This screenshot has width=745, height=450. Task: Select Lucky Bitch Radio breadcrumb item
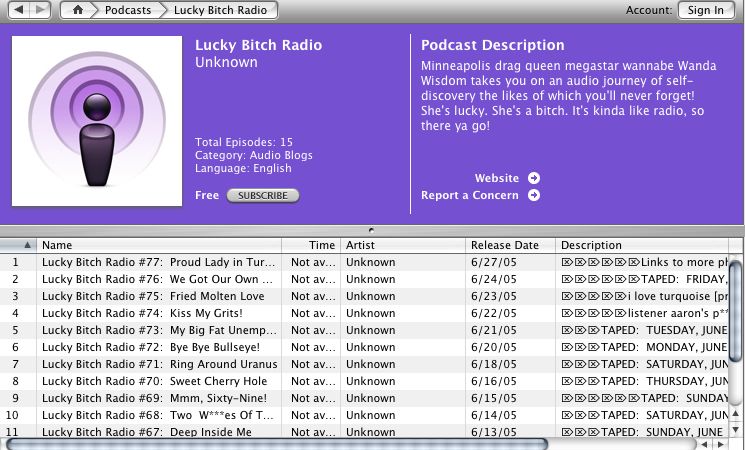click(220, 10)
